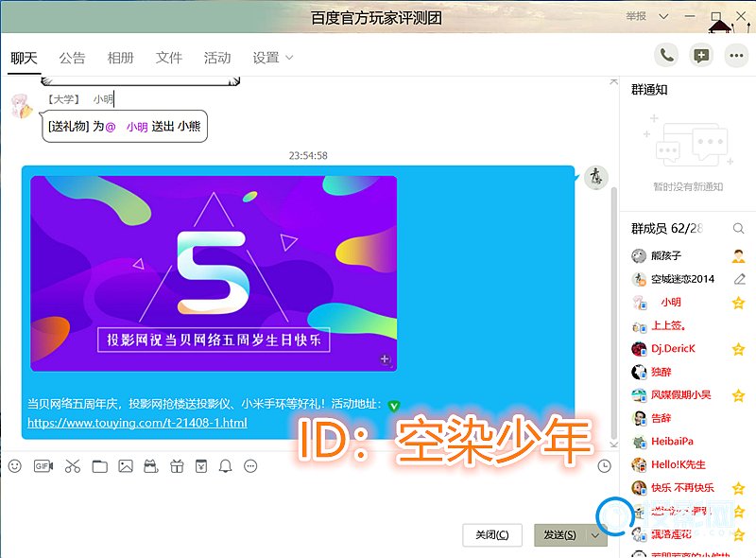Select the scissors screenshot tool
The image size is (756, 558).
pos(72,466)
